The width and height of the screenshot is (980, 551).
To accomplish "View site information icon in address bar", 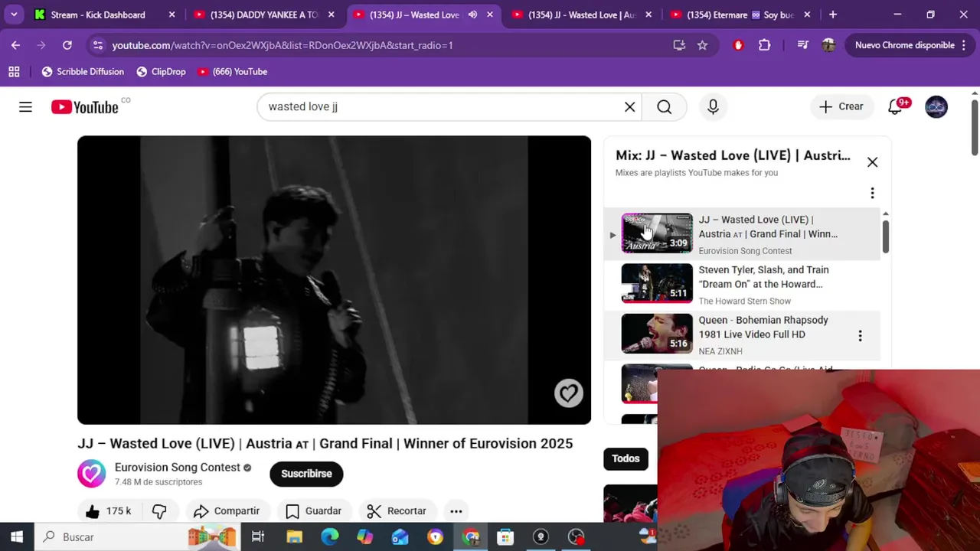I will pos(97,45).
